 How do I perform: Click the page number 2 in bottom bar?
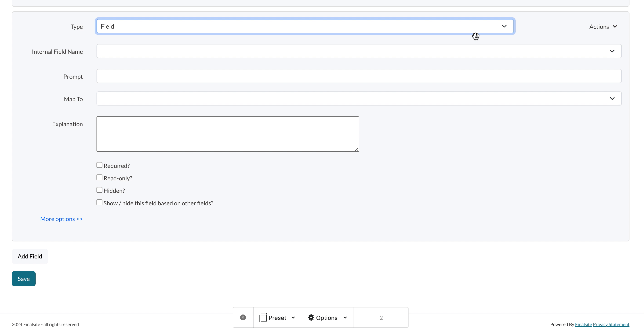(x=381, y=317)
